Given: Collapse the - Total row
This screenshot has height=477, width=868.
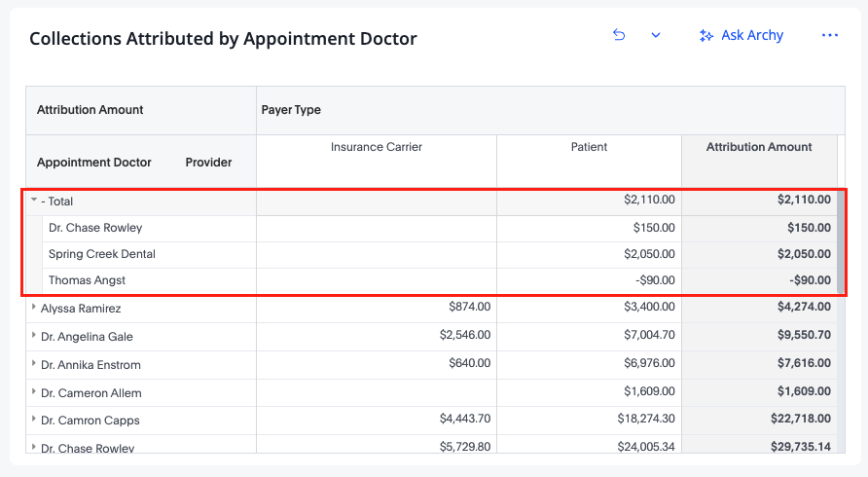Looking at the screenshot, I should click(34, 200).
